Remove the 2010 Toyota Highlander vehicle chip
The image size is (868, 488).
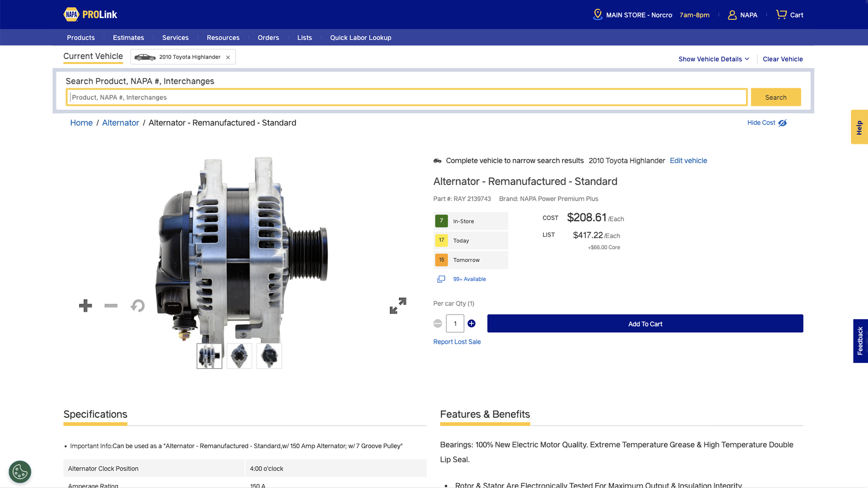click(228, 57)
